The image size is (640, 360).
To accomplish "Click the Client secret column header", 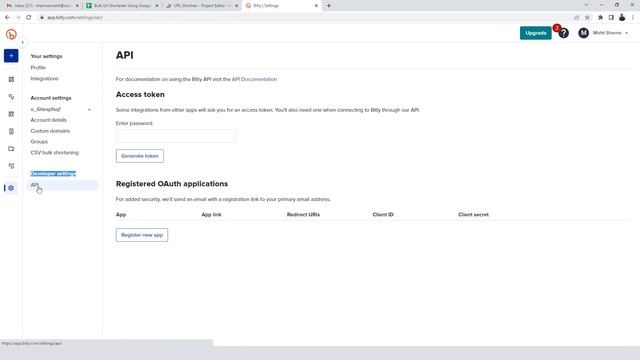I will point(473,214).
